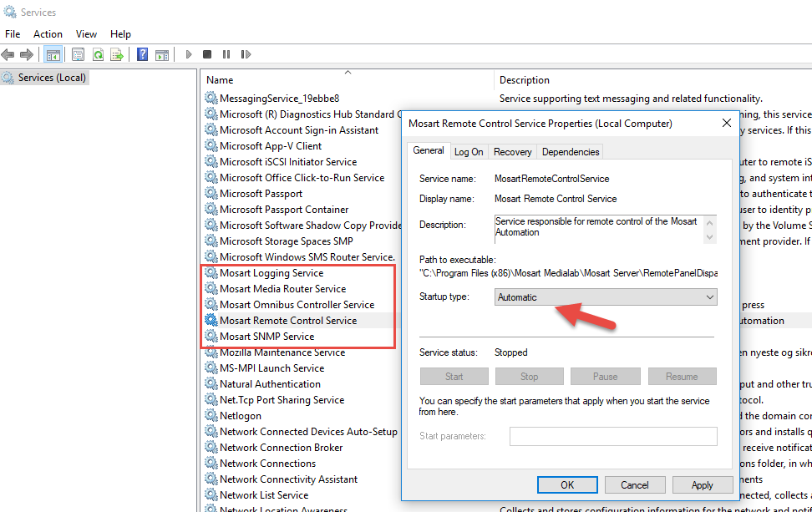Screen dimensions: 812x512
Task: Open the Startup type dropdown
Action: (x=606, y=297)
